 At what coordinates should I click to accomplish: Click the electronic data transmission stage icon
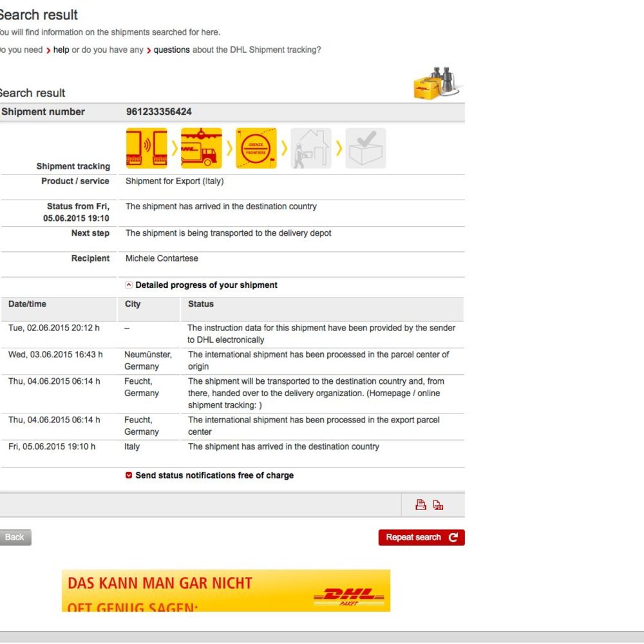[x=147, y=148]
